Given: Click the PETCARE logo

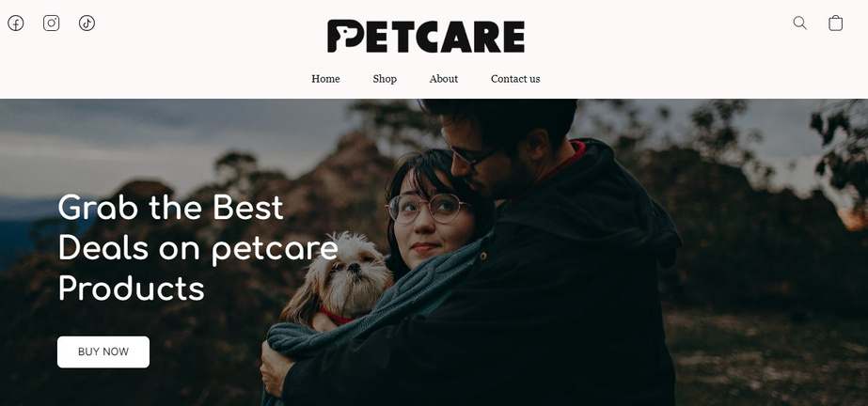Looking at the screenshot, I should click(426, 36).
